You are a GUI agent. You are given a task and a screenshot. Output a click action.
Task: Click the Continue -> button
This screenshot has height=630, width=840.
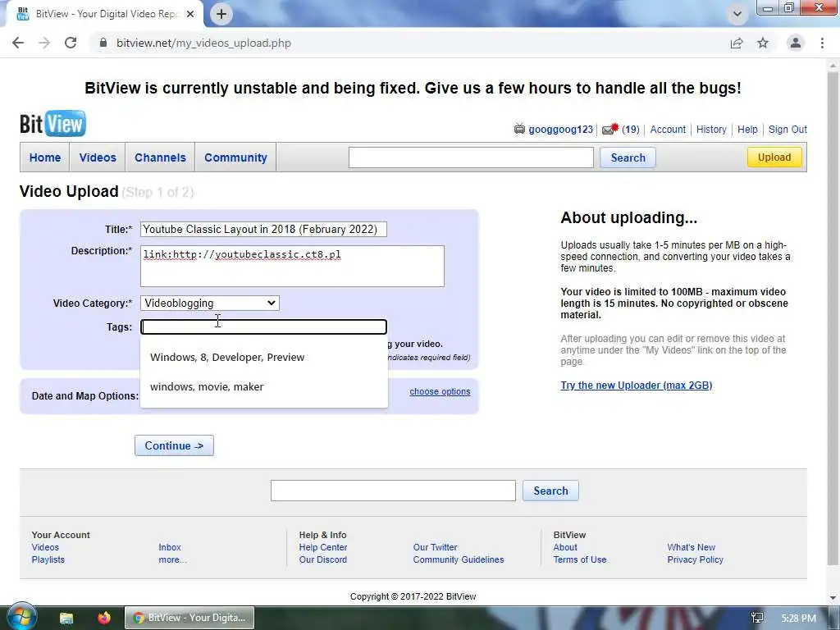(174, 445)
